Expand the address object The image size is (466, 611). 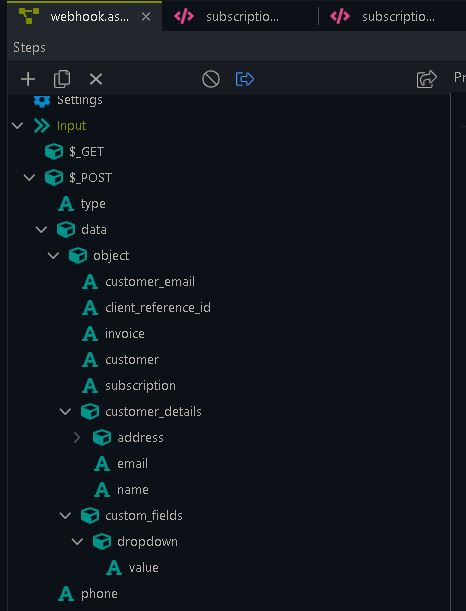click(x=77, y=438)
